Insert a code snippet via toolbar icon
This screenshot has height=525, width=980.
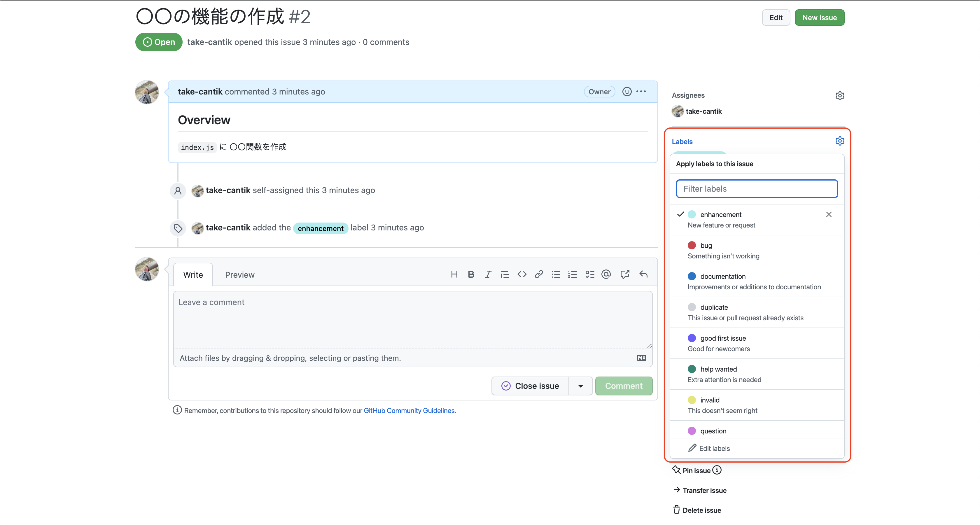[x=521, y=274]
